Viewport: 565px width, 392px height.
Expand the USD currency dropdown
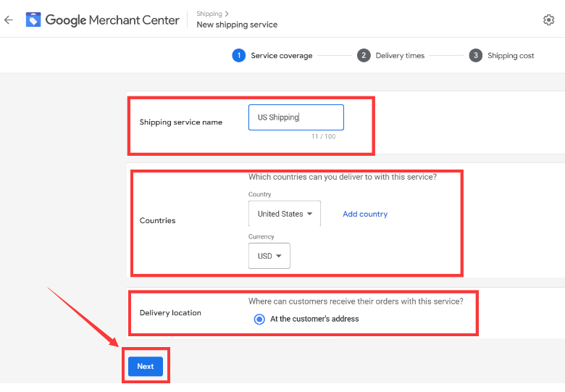[269, 256]
